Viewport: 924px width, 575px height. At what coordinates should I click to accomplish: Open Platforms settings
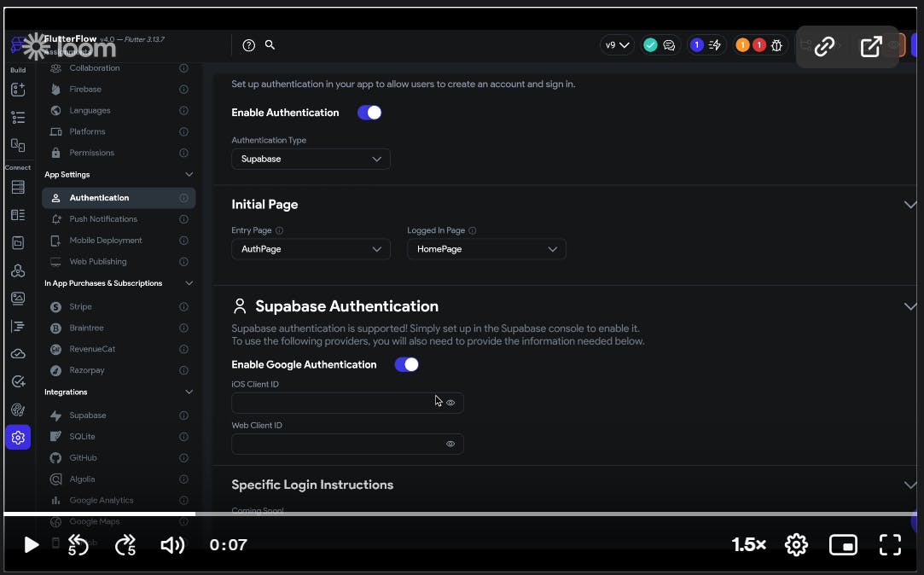click(x=119, y=132)
